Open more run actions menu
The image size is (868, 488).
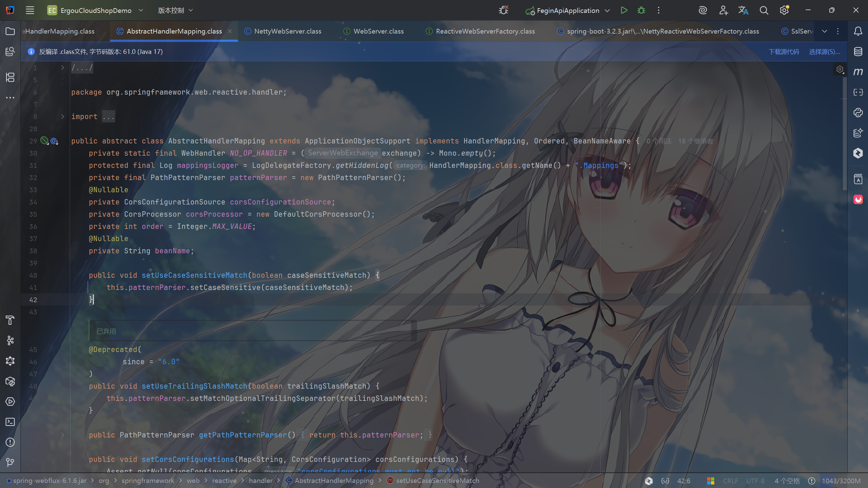(658, 10)
